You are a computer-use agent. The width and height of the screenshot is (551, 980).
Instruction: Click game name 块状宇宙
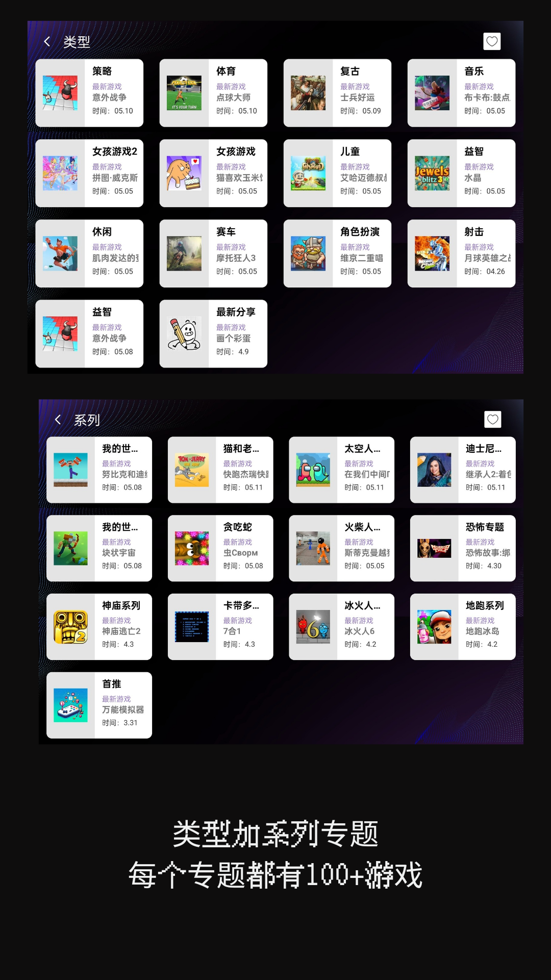[x=119, y=553]
